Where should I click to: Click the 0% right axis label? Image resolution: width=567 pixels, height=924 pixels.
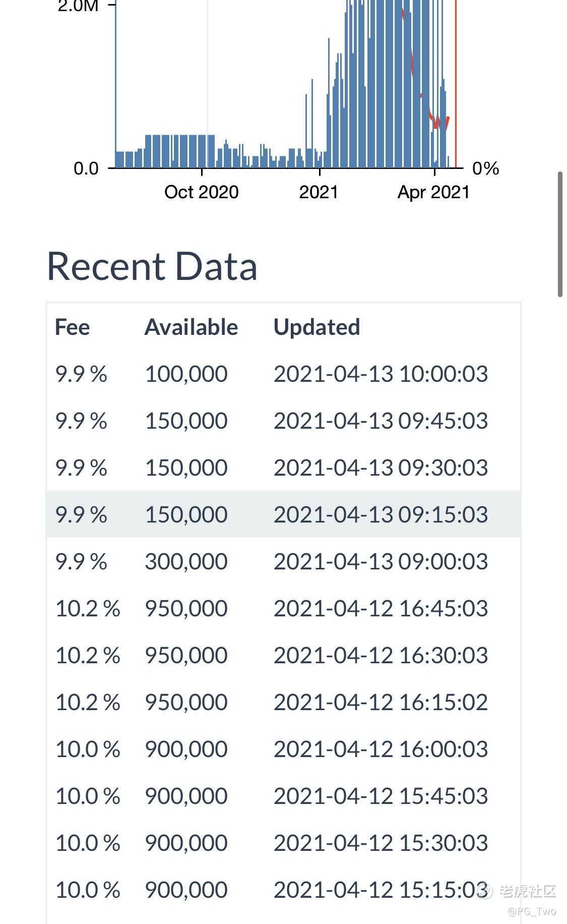[x=485, y=168]
